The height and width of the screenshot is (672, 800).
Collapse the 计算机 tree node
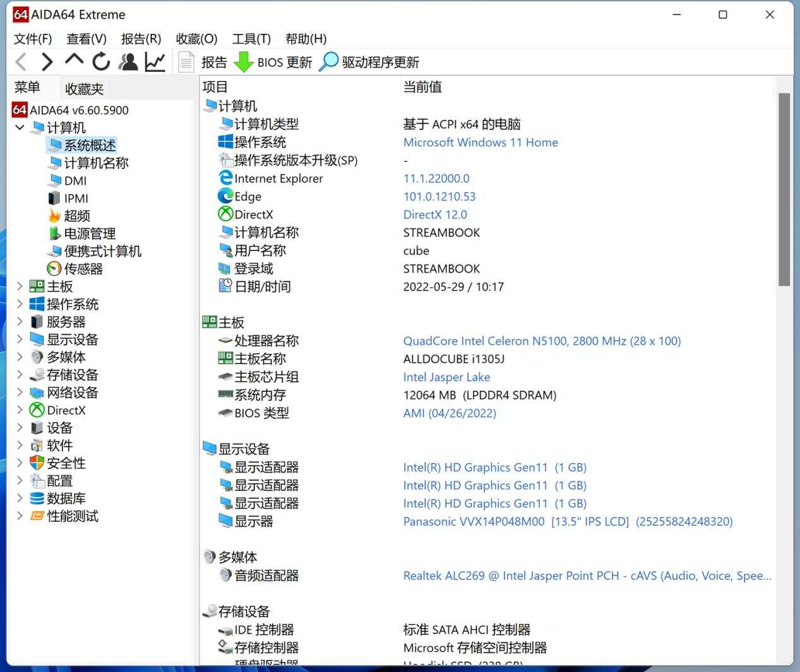click(x=20, y=127)
